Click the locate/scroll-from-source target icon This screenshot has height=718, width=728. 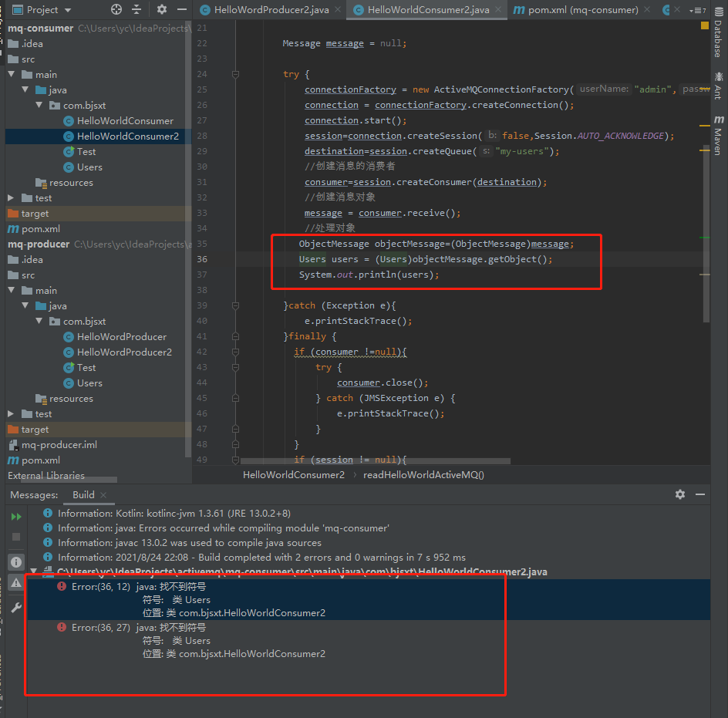(116, 9)
